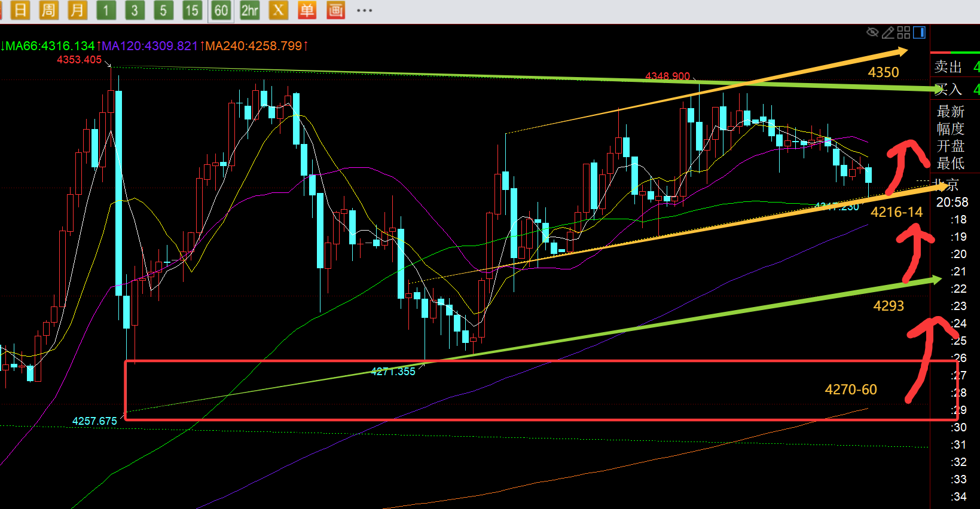The height and width of the screenshot is (509, 980).
Task: Set chart to 15-minute period
Action: pyautogui.click(x=192, y=10)
